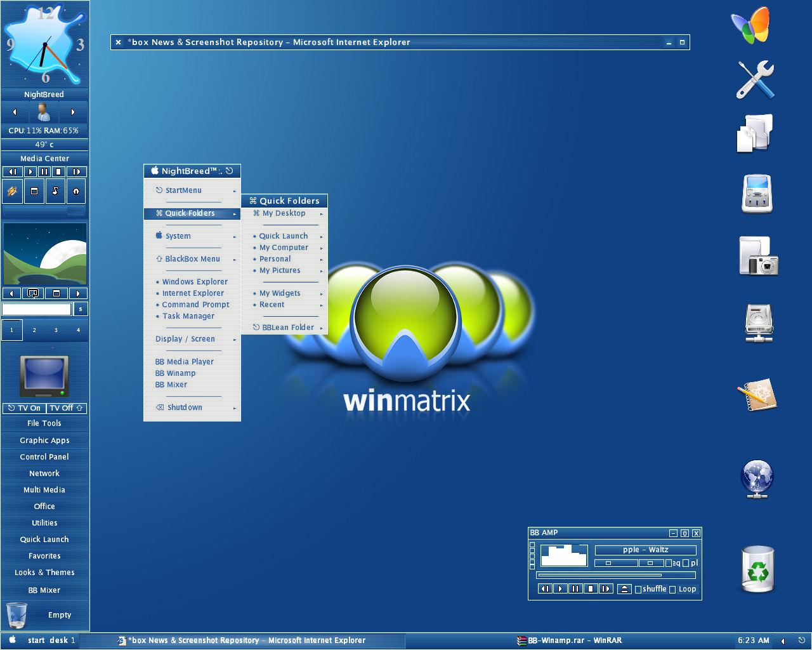The height and width of the screenshot is (650, 812).
Task: Click the tray refresh icon beside the clock
Action: click(801, 640)
